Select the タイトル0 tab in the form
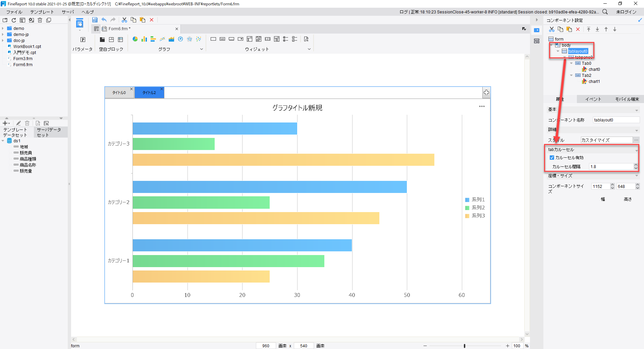 pyautogui.click(x=119, y=93)
